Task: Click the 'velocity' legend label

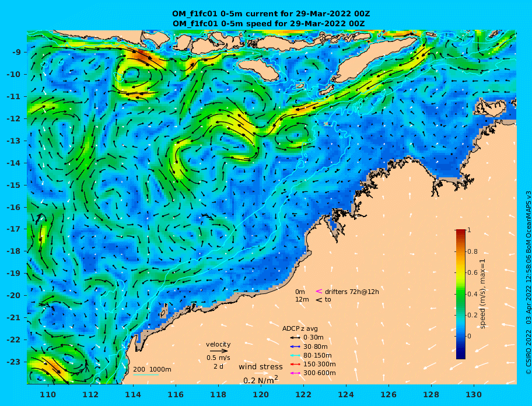Action: tap(218, 344)
